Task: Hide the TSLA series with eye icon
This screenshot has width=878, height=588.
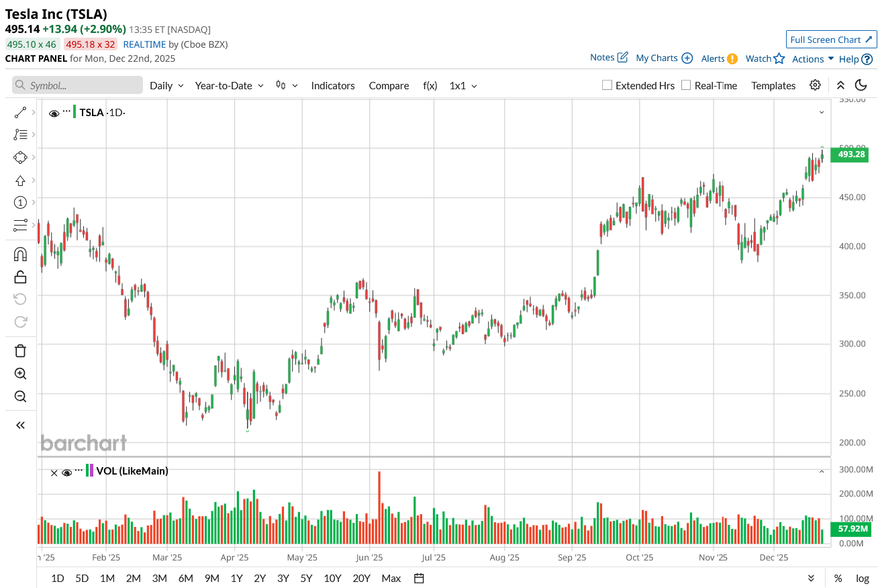Action: coord(54,113)
